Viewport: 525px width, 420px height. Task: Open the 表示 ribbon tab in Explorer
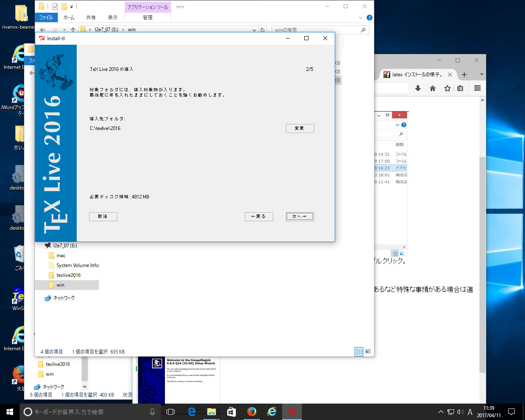[x=113, y=17]
